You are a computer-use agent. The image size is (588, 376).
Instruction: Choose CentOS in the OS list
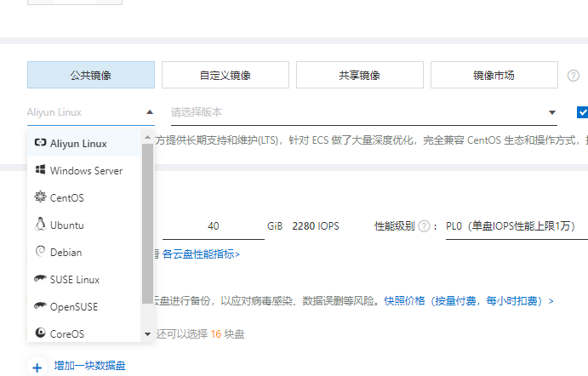coord(84,197)
